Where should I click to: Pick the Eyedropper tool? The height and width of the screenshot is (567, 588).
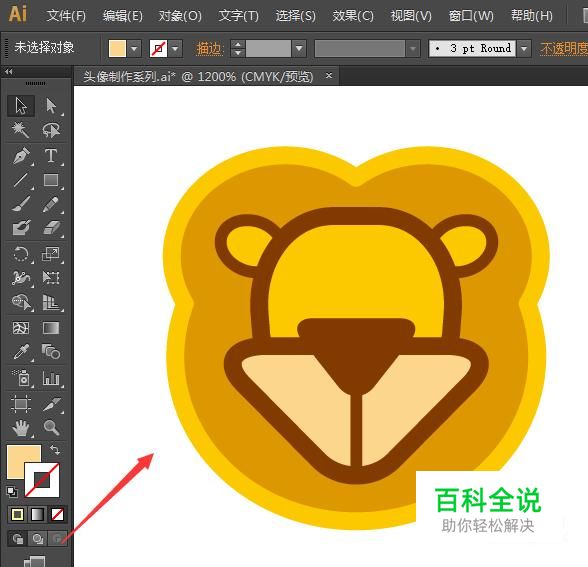click(21, 352)
